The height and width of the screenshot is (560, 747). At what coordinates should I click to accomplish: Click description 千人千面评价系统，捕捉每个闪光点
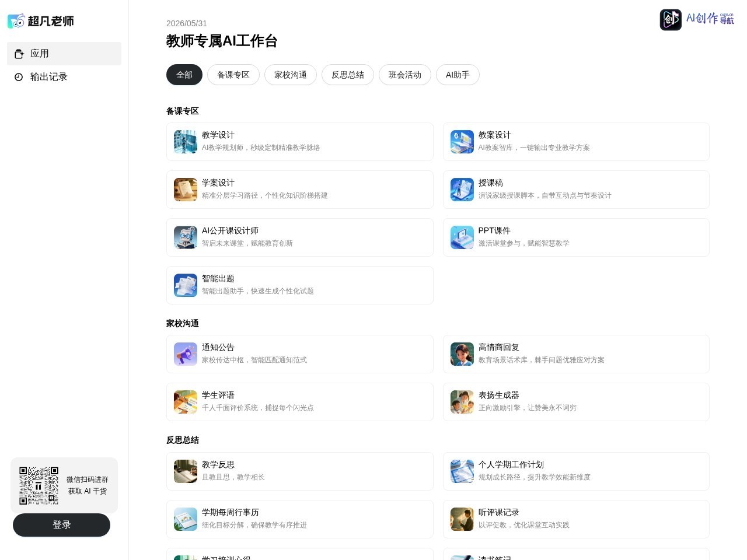[258, 408]
